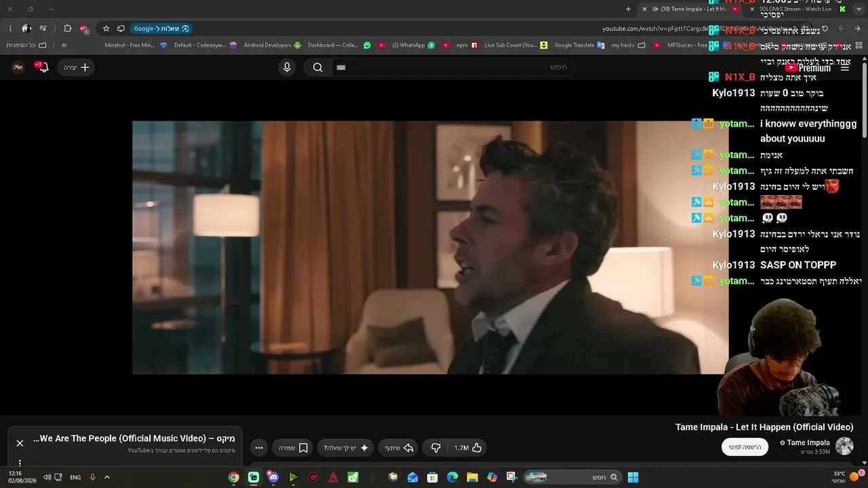This screenshot has height=488, width=868.
Task: Open the ENG language switcher
Action: (75, 477)
